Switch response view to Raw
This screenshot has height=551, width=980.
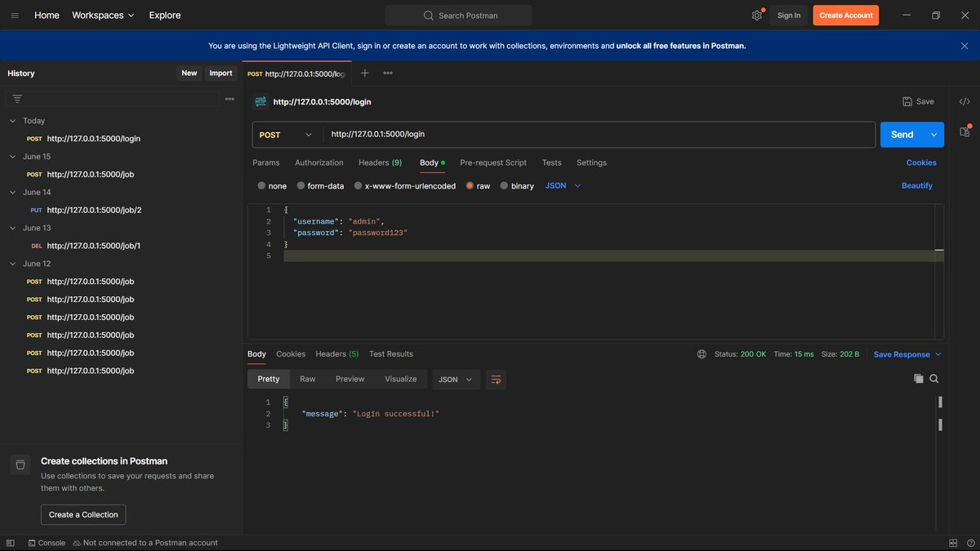click(x=307, y=379)
